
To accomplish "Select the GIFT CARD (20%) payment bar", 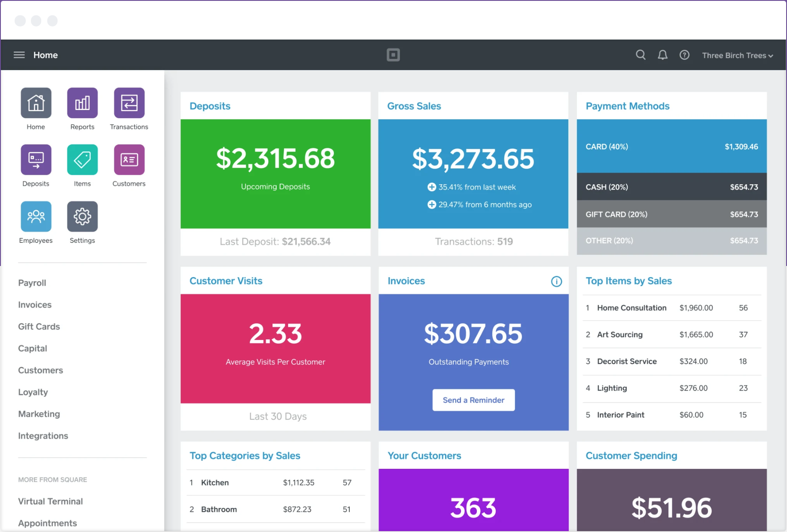I will pyautogui.click(x=672, y=214).
